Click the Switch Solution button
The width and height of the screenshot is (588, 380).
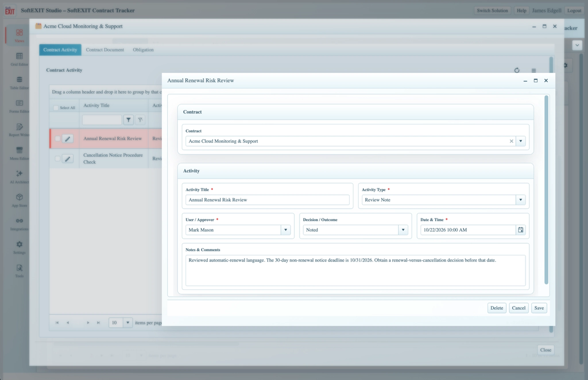pos(492,11)
